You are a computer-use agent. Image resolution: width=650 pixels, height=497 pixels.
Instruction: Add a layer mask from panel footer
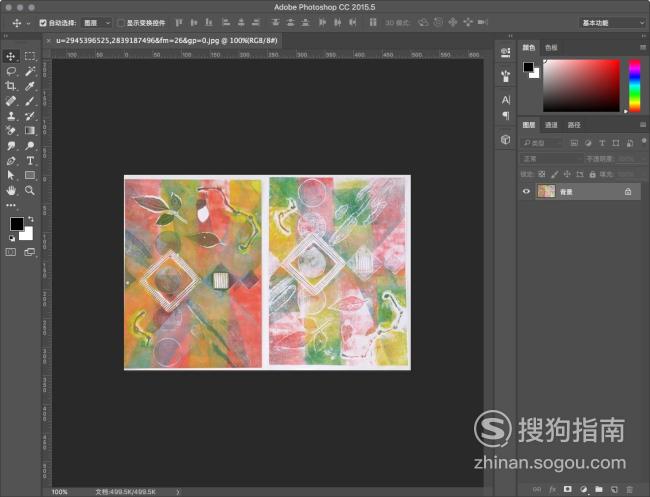pyautogui.click(x=568, y=489)
